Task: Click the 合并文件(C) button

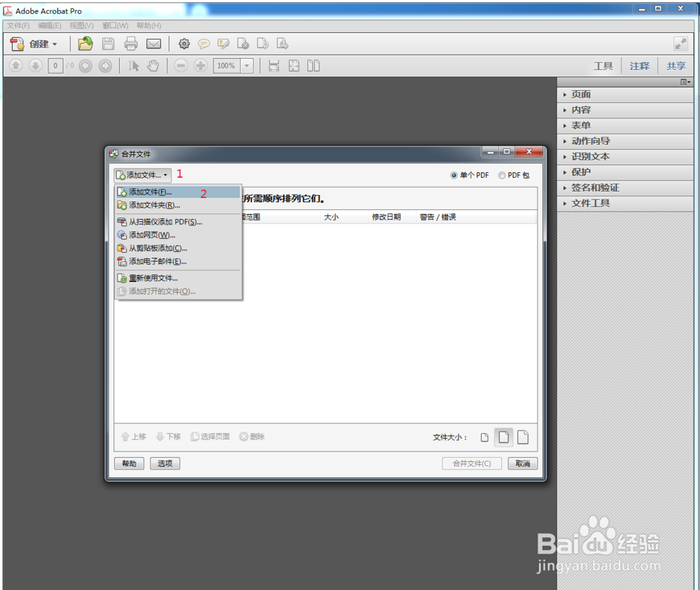Action: pos(472,464)
